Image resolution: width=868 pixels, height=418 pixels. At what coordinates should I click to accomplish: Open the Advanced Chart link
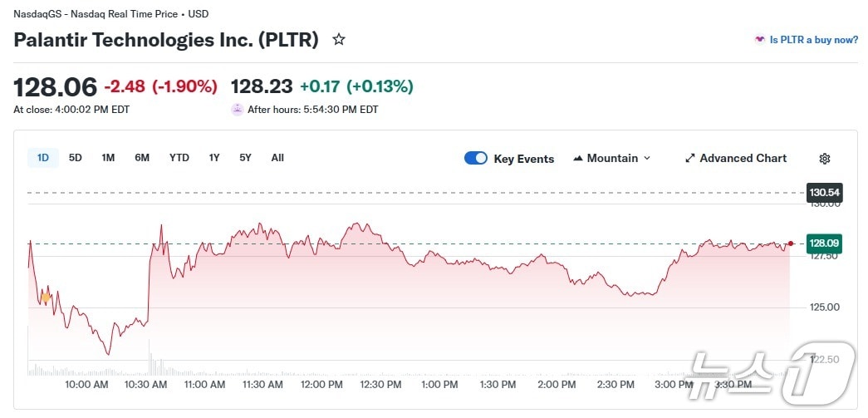pyautogui.click(x=743, y=159)
